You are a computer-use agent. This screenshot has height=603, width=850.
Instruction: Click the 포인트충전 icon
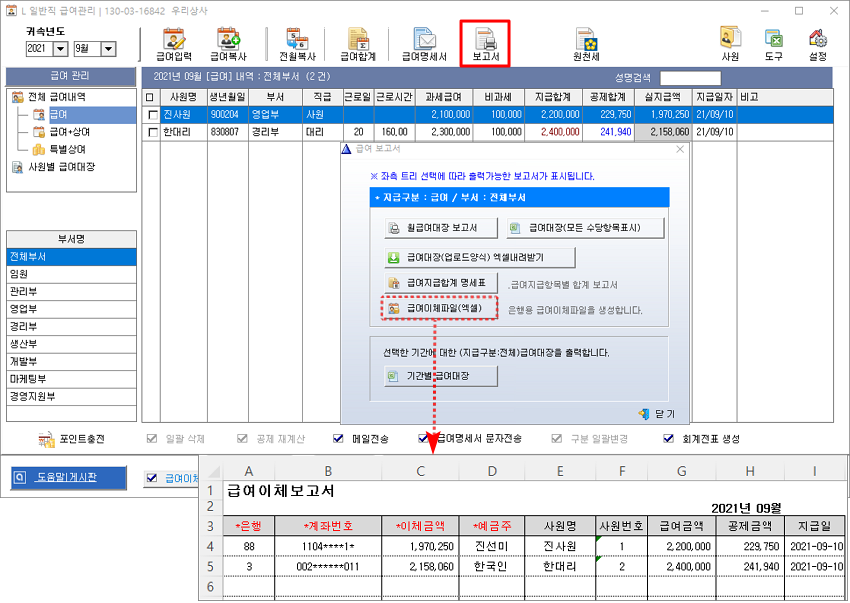click(47, 439)
